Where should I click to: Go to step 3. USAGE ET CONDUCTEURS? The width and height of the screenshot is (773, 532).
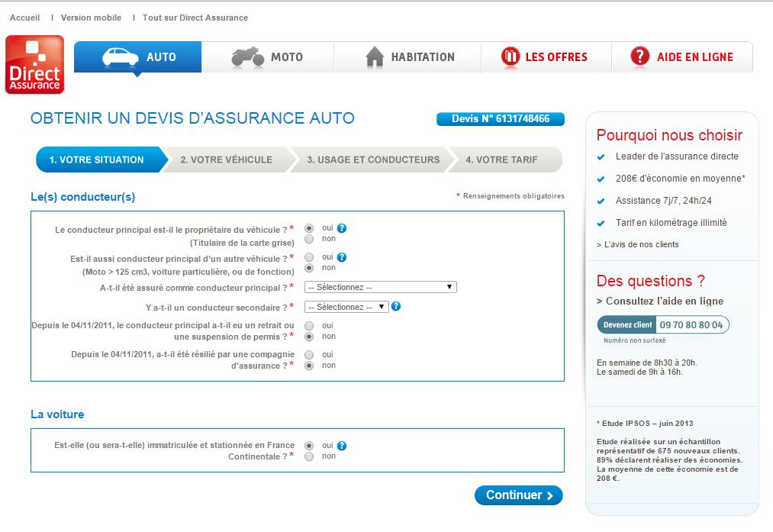coord(373,160)
